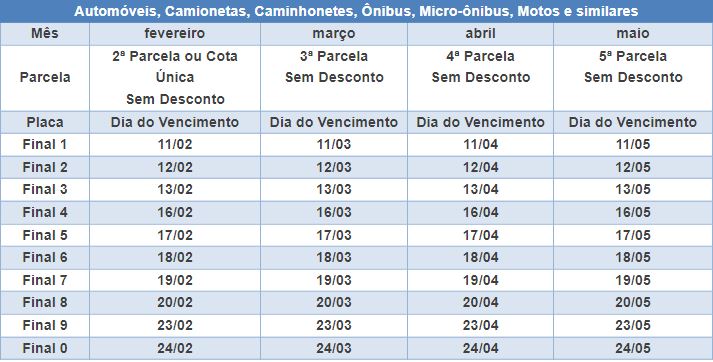Click the 24/05 due date cell
The height and width of the screenshot is (362, 713).
(633, 348)
